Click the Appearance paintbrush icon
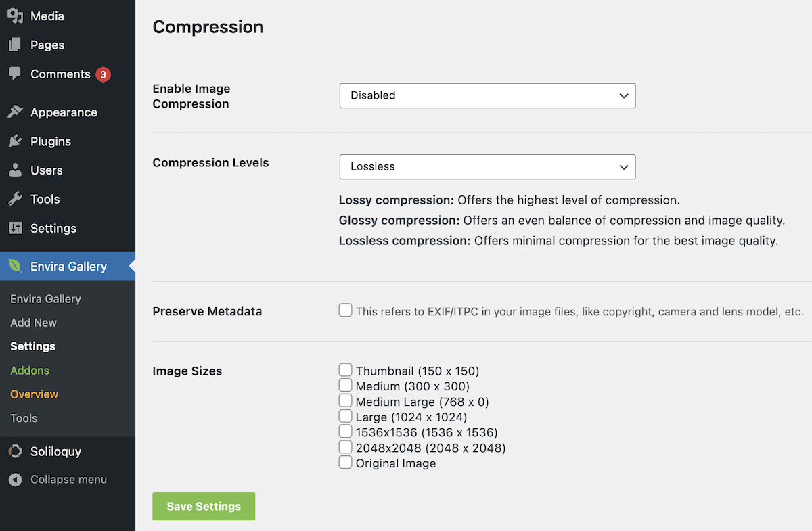The height and width of the screenshot is (531, 812). tap(15, 112)
